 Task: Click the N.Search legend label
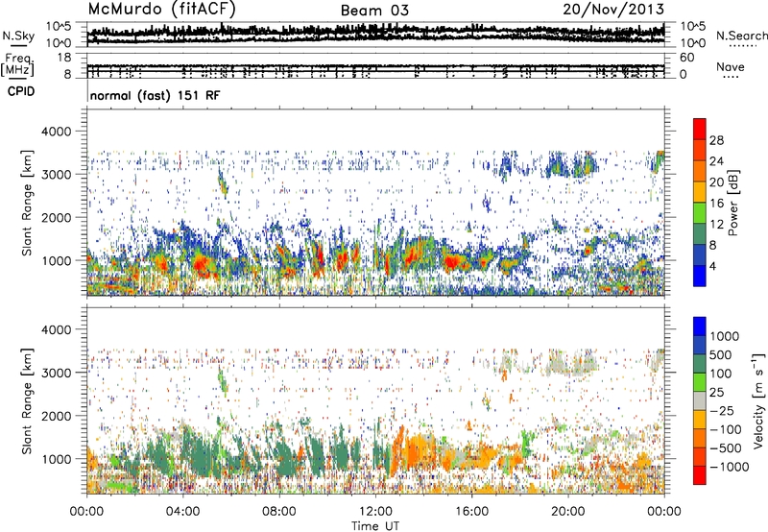tap(742, 36)
